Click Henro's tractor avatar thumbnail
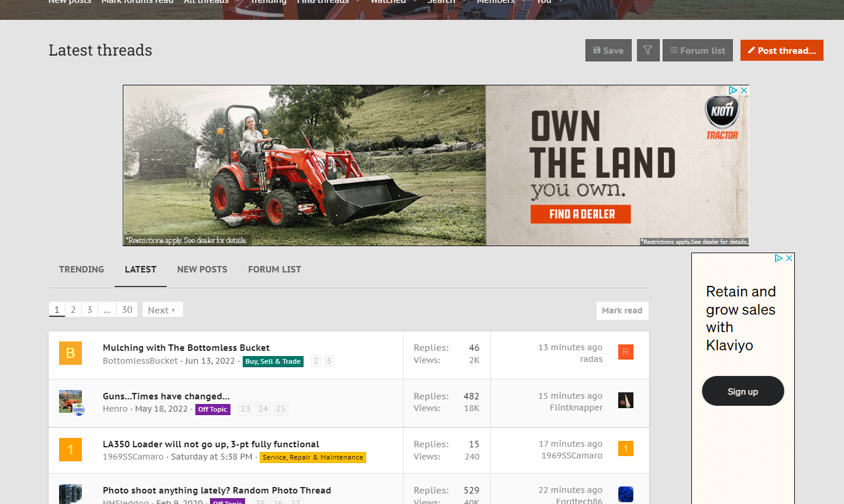This screenshot has width=844, height=504. [71, 402]
